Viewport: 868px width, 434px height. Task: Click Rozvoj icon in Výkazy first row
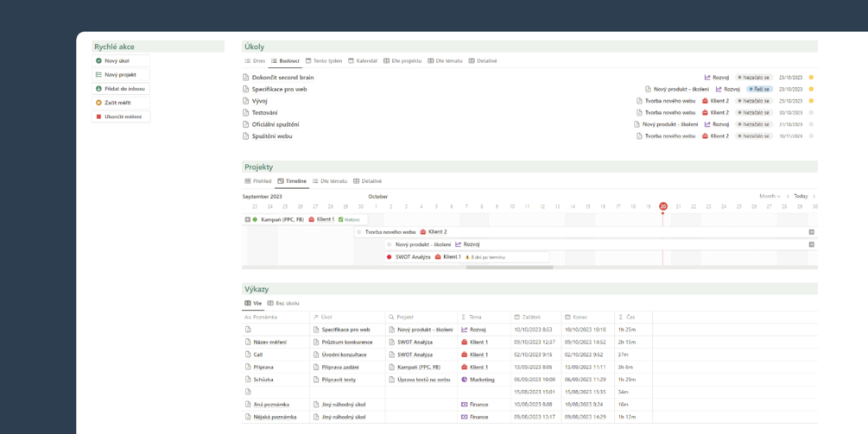(465, 330)
